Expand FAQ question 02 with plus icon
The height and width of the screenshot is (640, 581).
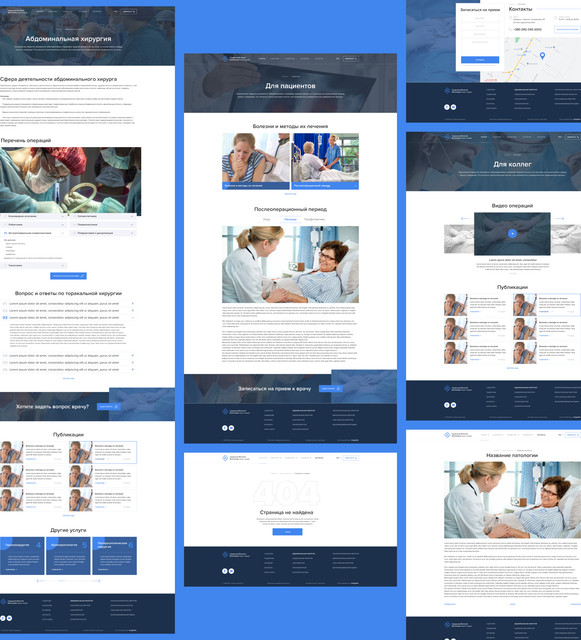click(133, 310)
